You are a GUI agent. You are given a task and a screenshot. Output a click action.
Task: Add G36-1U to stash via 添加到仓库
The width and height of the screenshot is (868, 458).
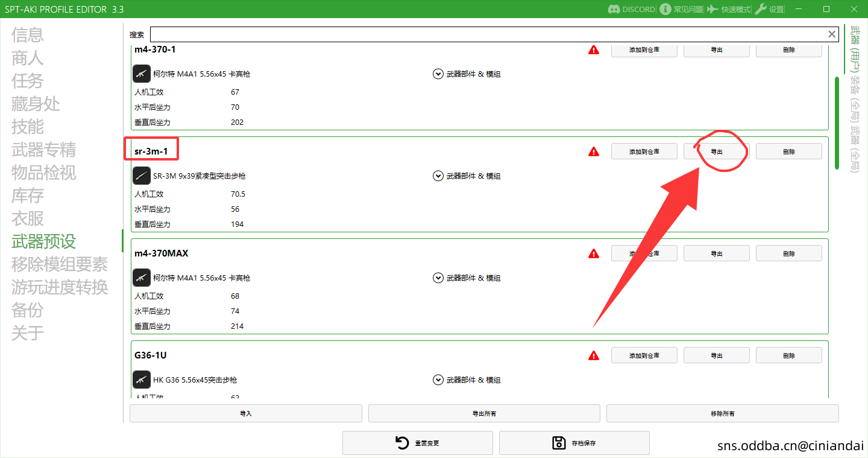644,355
